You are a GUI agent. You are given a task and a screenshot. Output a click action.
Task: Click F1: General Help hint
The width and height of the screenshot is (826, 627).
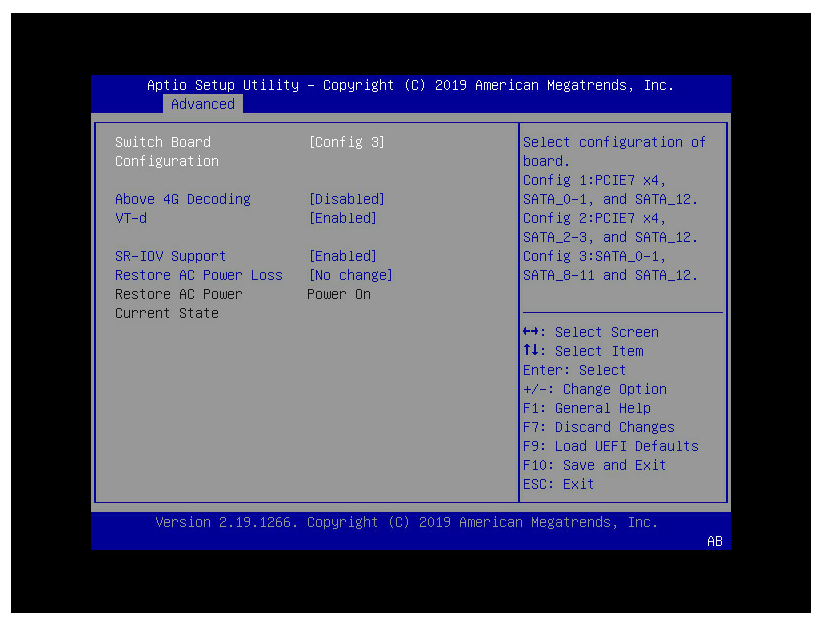click(x=587, y=408)
